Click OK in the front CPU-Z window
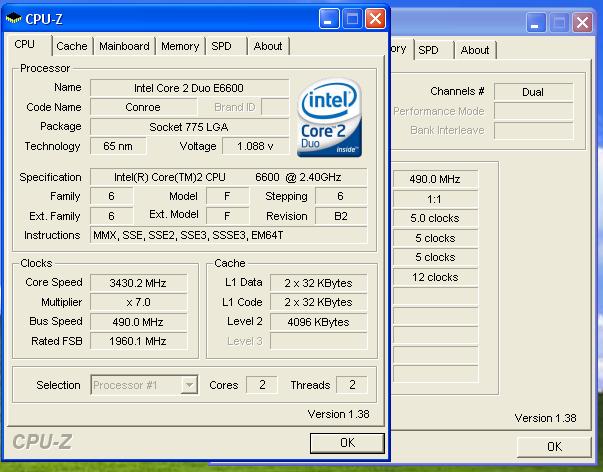The width and height of the screenshot is (603, 472). click(x=347, y=443)
